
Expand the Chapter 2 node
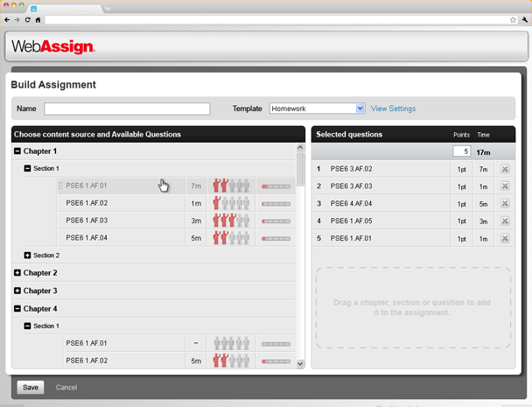pos(18,273)
